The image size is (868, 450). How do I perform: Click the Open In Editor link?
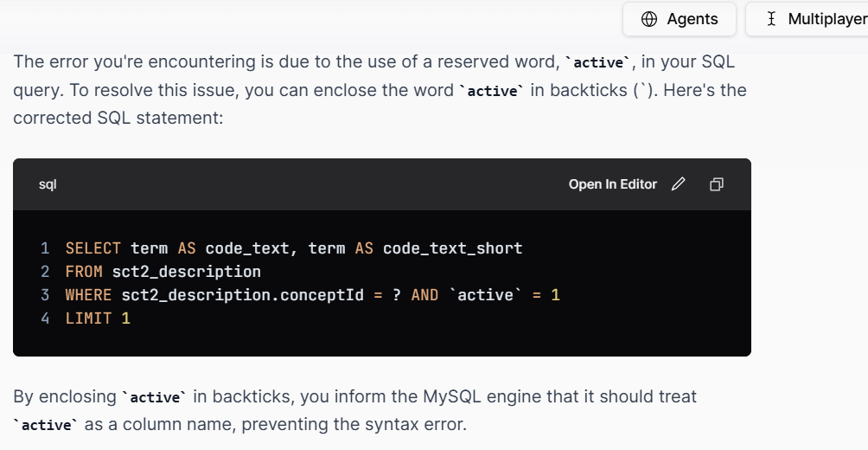point(612,184)
